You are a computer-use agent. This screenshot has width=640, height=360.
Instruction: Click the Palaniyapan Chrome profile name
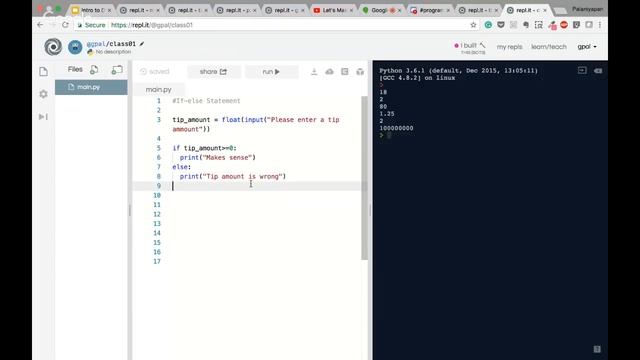[x=587, y=9]
